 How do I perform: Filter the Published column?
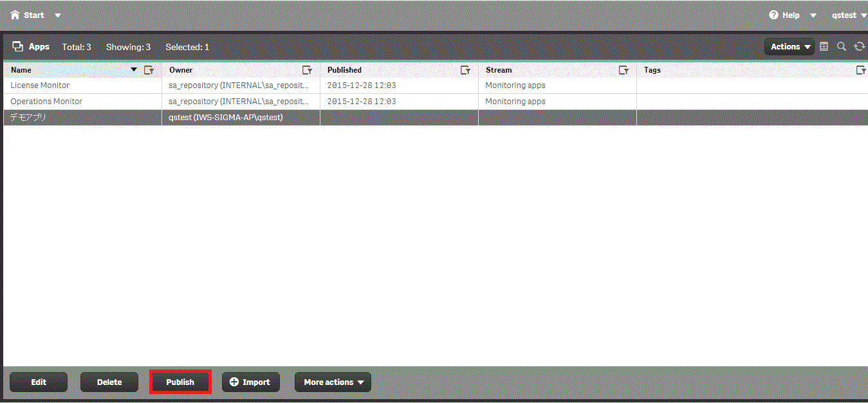coord(465,70)
